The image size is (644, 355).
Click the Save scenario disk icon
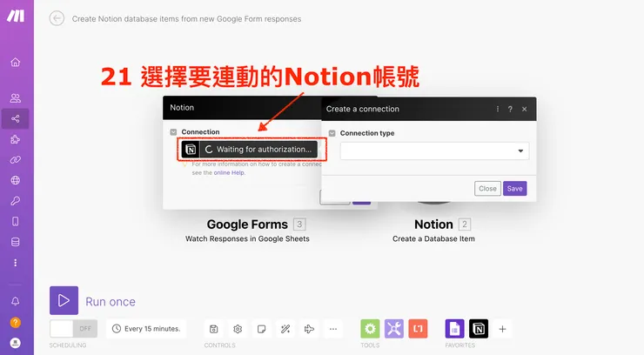click(213, 329)
